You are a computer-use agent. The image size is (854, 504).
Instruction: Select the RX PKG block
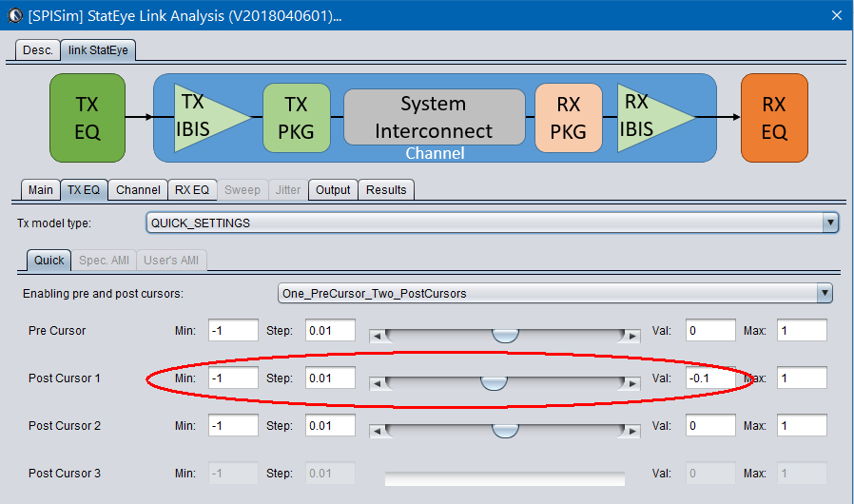point(569,117)
